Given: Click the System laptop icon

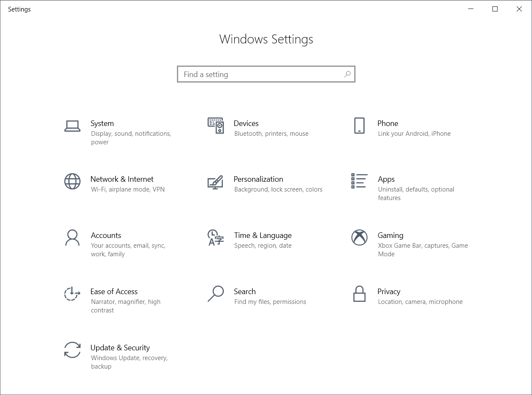Looking at the screenshot, I should 72,126.
